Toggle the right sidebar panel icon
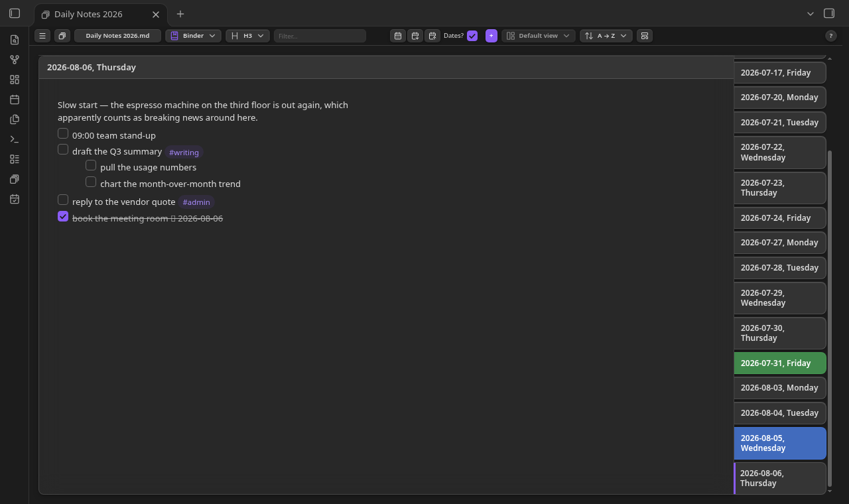849x504 pixels. 829,13
